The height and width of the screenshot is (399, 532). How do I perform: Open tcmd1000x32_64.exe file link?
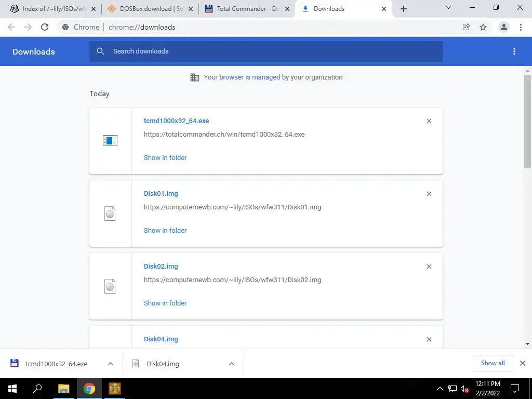(176, 121)
